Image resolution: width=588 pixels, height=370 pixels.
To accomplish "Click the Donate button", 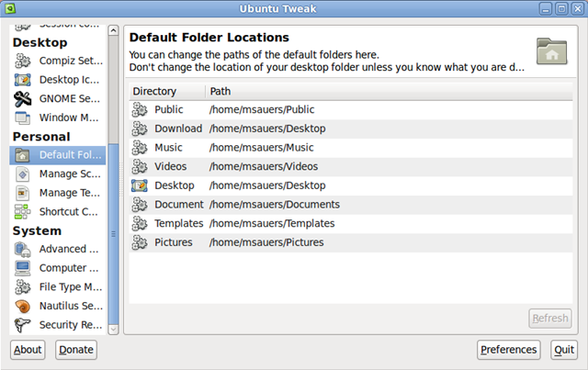I will tap(76, 350).
